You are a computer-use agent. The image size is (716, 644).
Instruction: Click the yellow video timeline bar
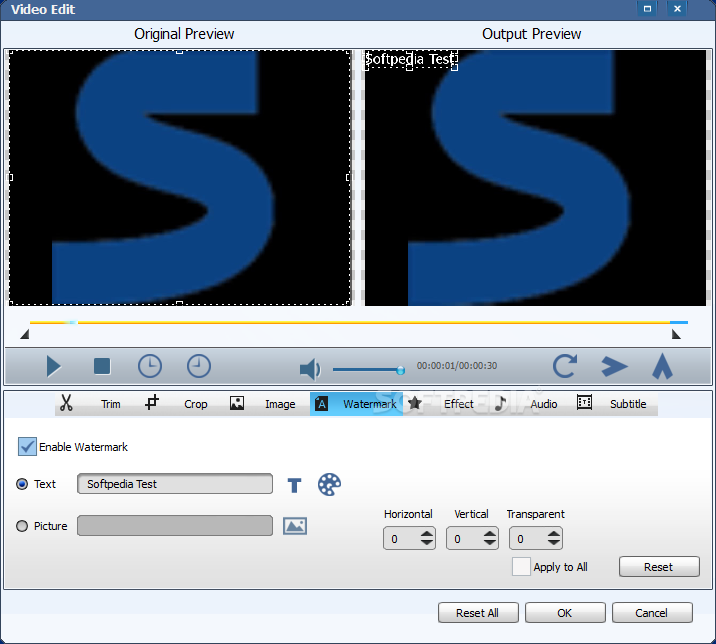358,322
